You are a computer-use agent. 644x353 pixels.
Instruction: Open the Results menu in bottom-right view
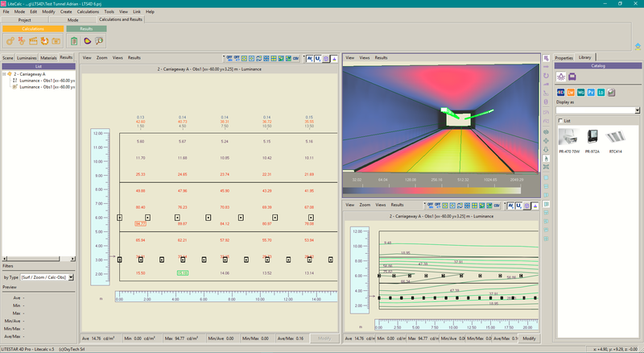[x=397, y=205]
